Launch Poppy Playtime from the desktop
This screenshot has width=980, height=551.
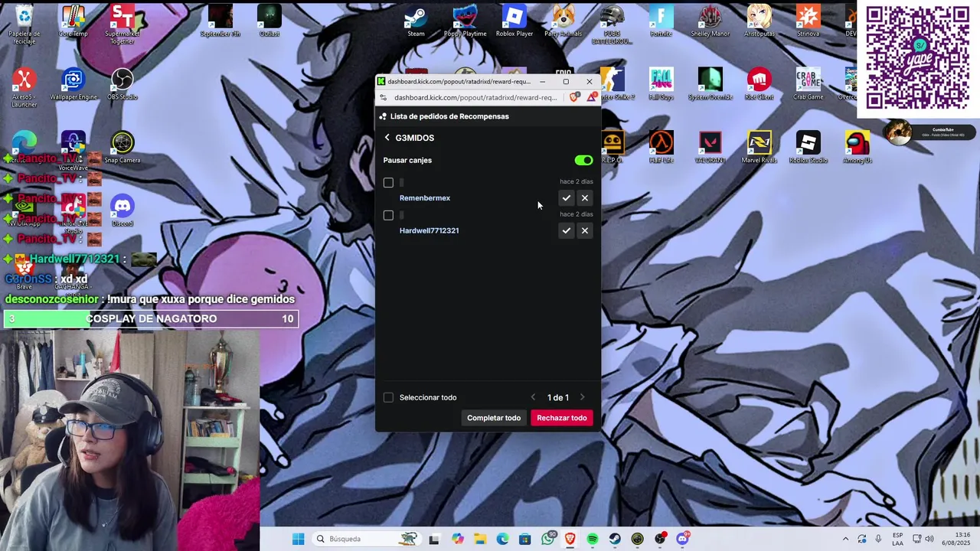click(465, 21)
